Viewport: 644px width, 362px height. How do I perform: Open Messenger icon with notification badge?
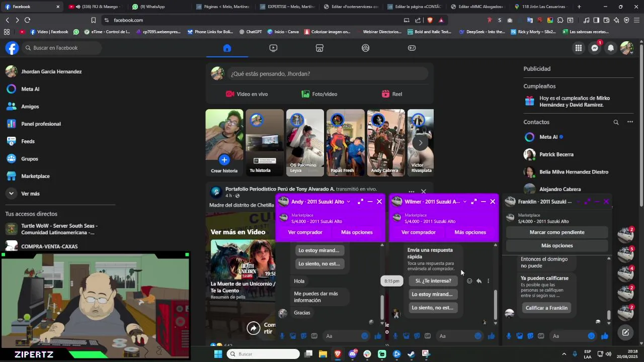click(x=595, y=48)
